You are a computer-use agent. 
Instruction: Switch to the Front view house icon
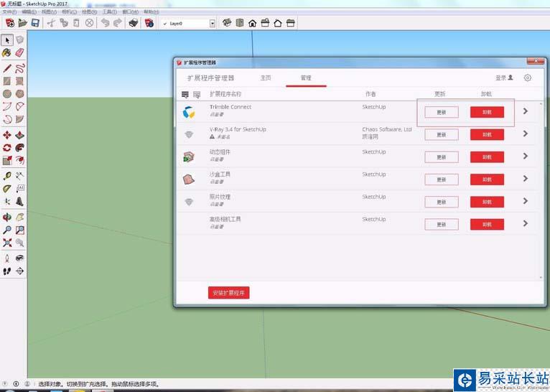[252, 23]
